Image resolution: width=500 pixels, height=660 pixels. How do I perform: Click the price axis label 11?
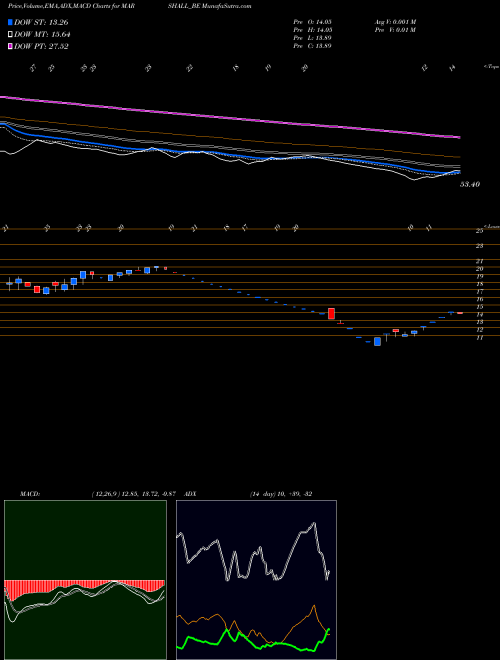coord(479,337)
